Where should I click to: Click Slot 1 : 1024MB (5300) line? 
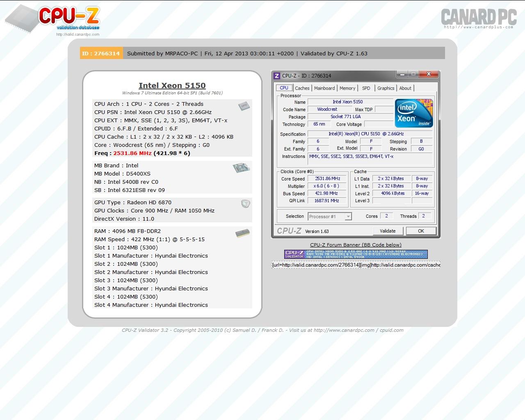(x=126, y=247)
